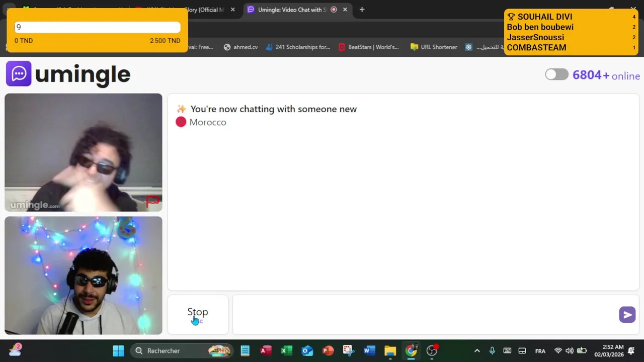Click your own webcam preview
644x362 pixels.
point(84,276)
